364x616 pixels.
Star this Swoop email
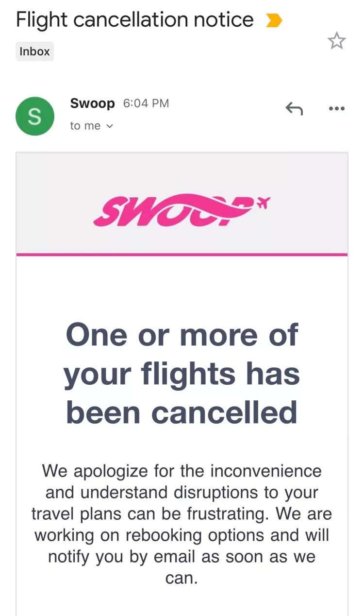coord(336,41)
